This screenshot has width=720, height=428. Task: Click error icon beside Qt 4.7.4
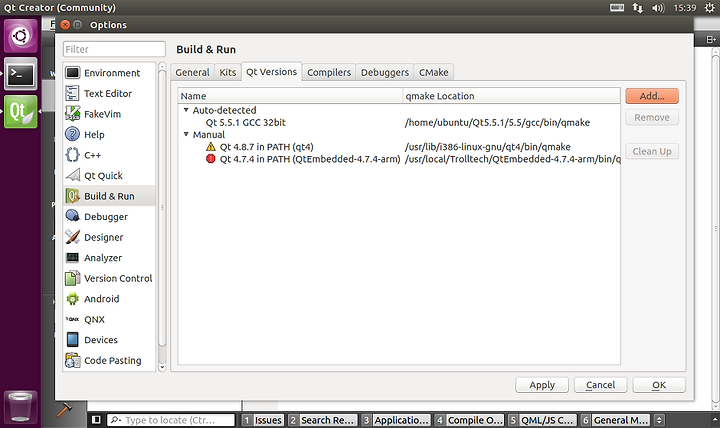[x=210, y=159]
